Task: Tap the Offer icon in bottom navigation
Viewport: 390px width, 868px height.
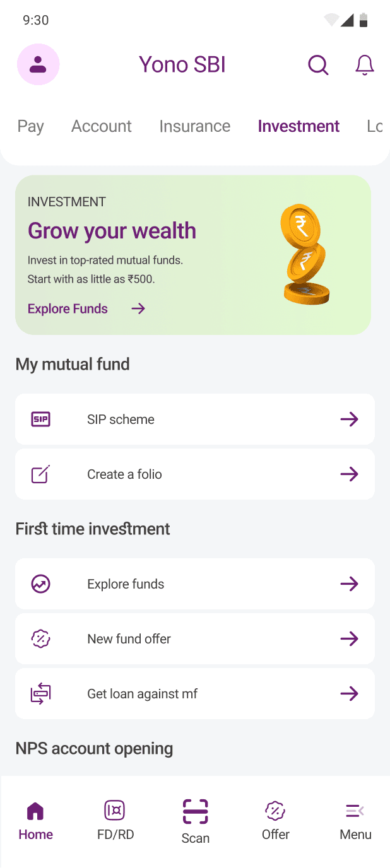Action: point(275,811)
